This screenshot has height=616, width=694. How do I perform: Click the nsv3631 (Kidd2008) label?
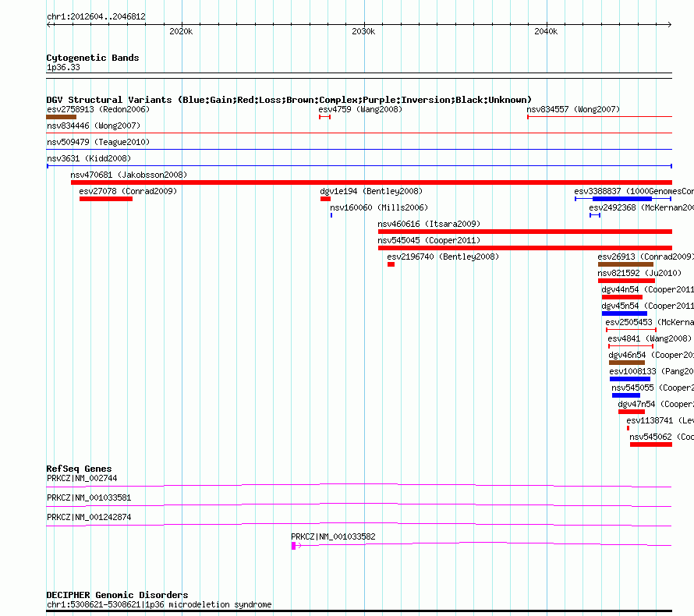(x=89, y=158)
